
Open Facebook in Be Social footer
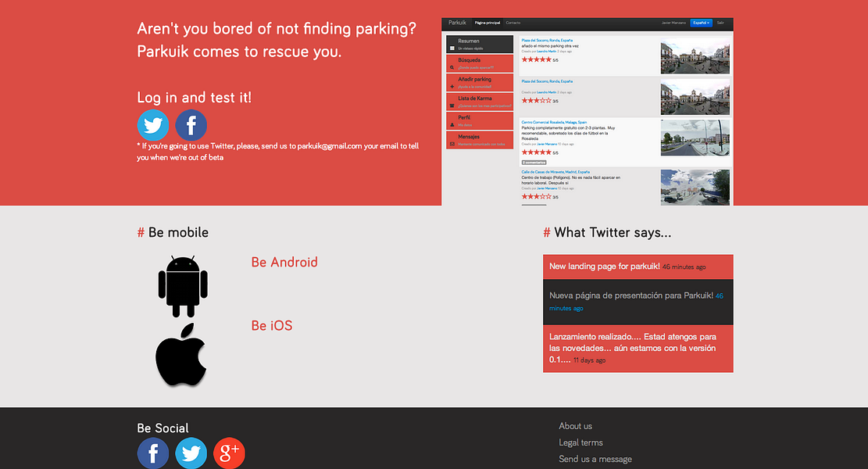click(153, 453)
